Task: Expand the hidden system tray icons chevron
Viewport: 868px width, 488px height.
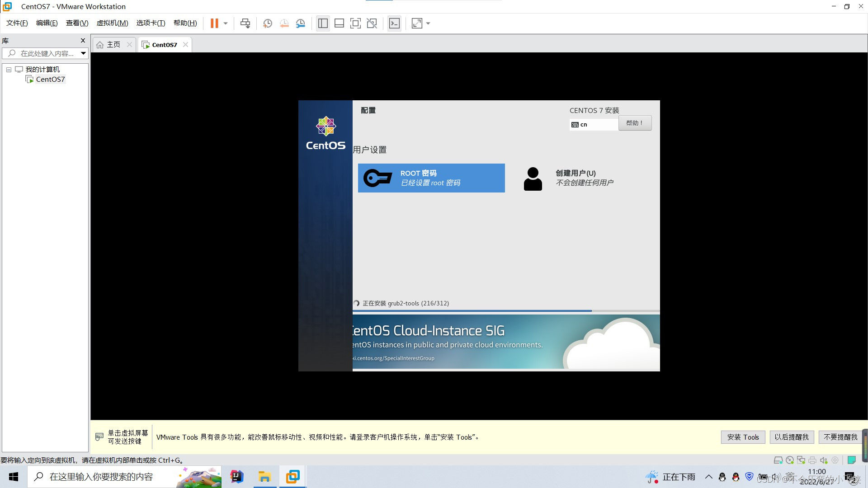Action: click(709, 477)
